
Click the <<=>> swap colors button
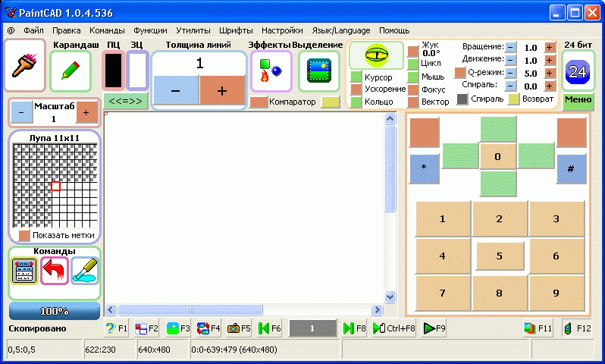(x=125, y=101)
